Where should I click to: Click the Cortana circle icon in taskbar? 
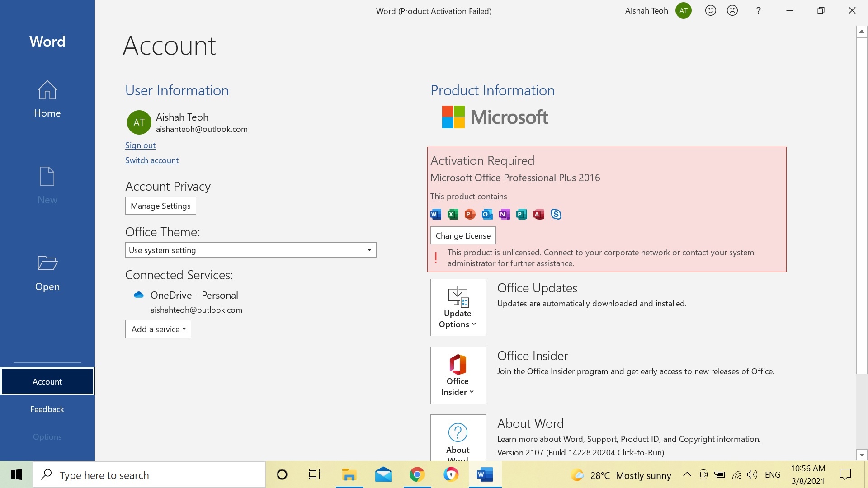[x=282, y=475]
